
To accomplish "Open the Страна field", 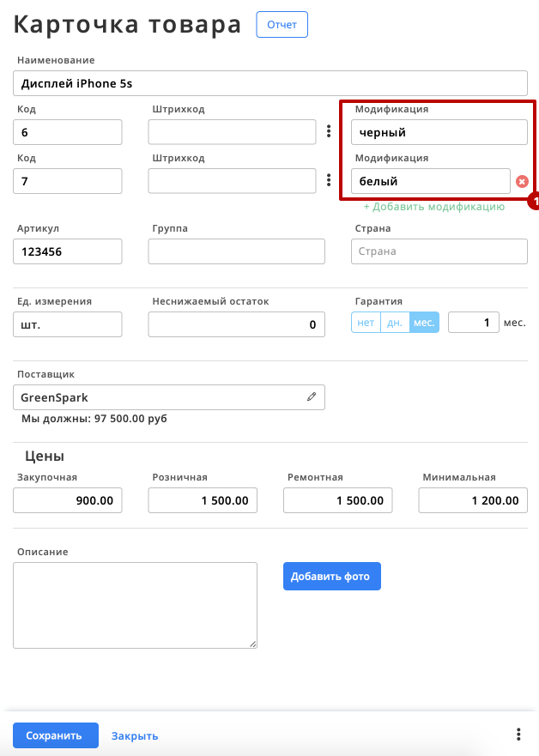I will [x=439, y=251].
